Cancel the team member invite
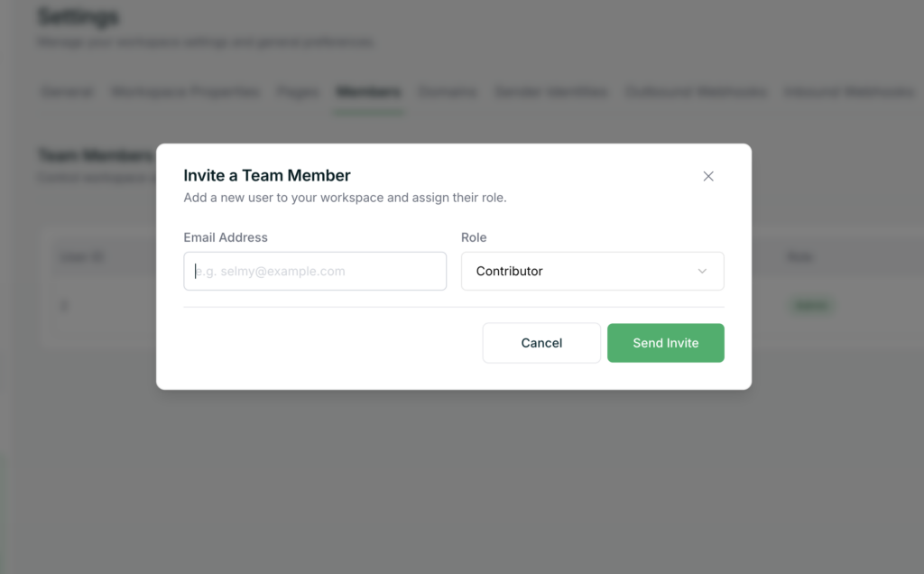This screenshot has width=924, height=574. tap(541, 343)
